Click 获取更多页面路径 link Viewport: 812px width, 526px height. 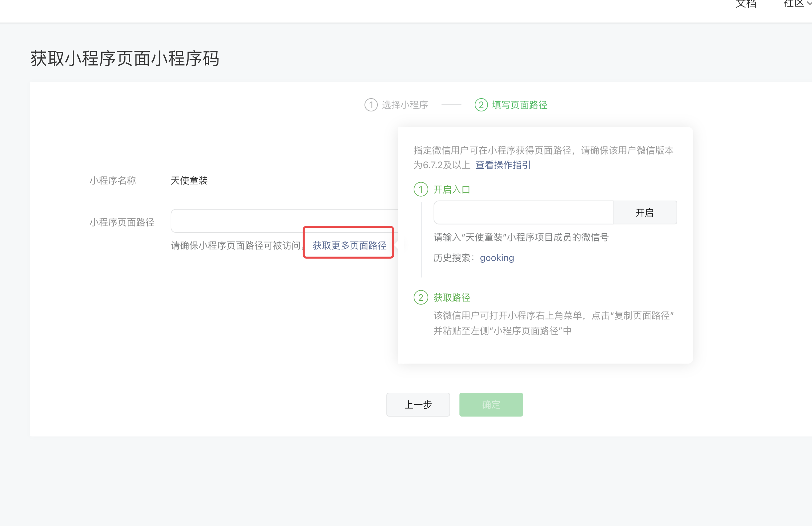tap(349, 245)
